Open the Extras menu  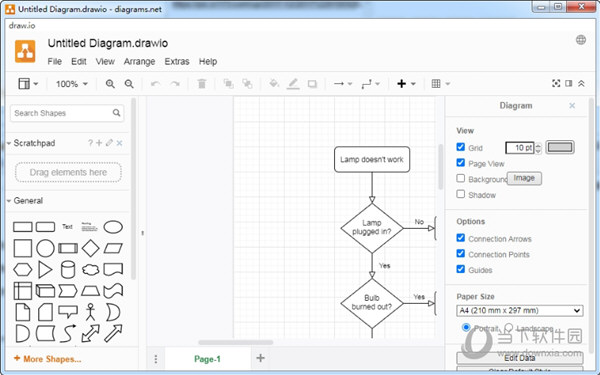[x=177, y=62]
